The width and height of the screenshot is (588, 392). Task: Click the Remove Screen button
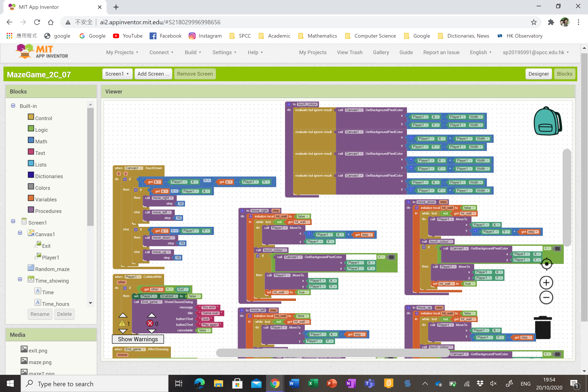coord(195,74)
